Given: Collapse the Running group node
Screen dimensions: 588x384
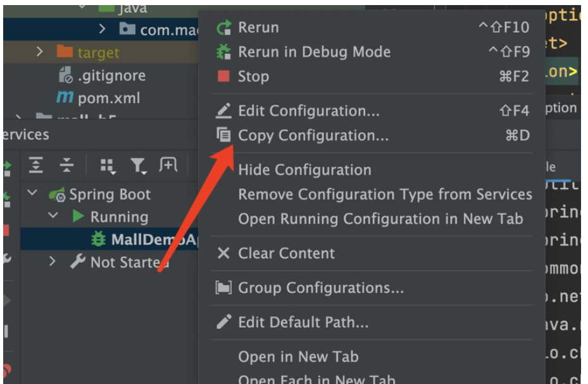Looking at the screenshot, I should pos(53,216).
